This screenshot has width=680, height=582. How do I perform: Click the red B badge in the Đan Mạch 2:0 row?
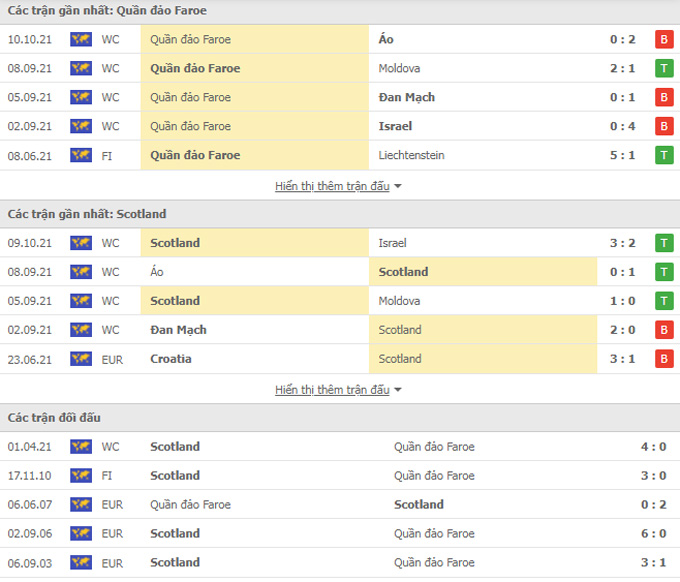pyautogui.click(x=663, y=330)
